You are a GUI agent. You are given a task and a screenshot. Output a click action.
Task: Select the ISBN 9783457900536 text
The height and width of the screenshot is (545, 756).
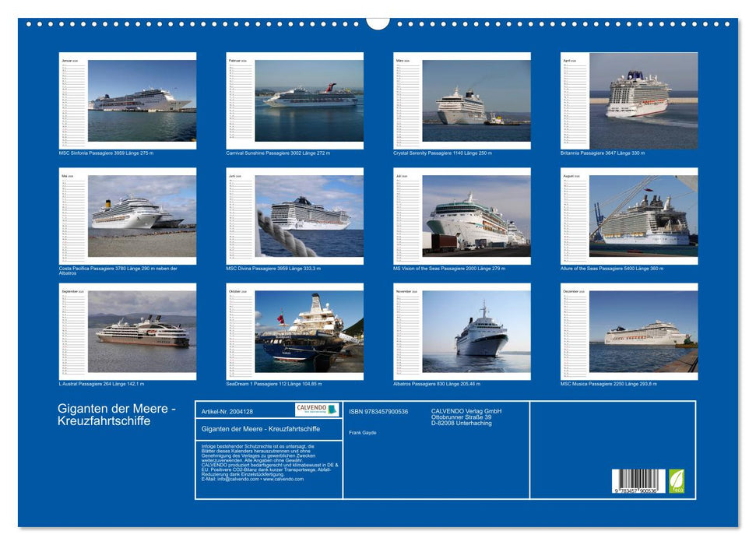pyautogui.click(x=381, y=411)
